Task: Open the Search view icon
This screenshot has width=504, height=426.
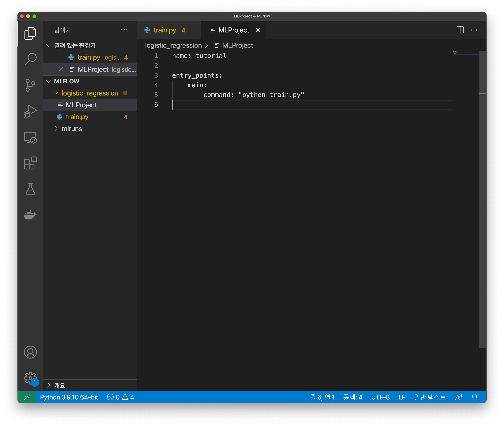Action: pyautogui.click(x=30, y=59)
